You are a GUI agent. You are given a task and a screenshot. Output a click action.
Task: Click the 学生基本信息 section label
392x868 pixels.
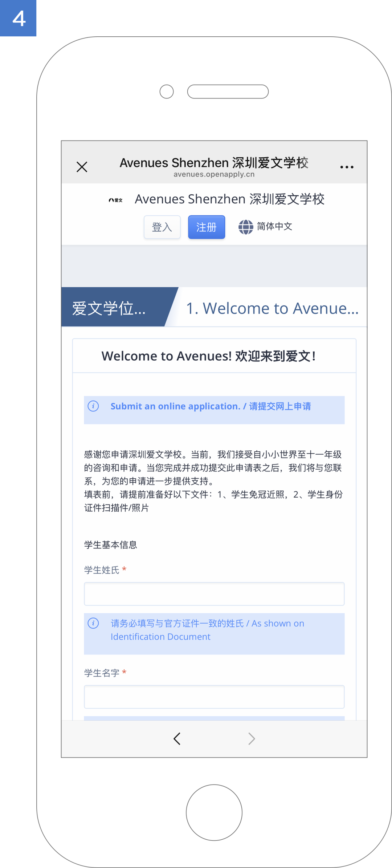coord(111,545)
